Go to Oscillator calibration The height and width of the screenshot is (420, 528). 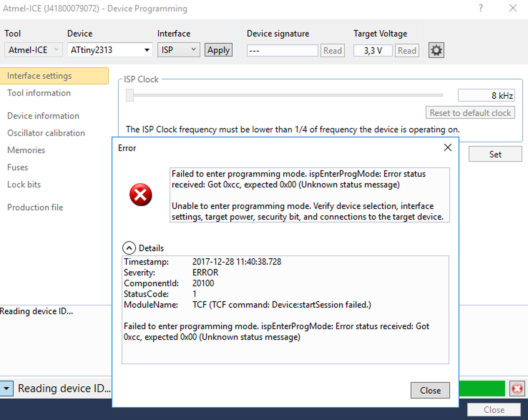pos(46,133)
